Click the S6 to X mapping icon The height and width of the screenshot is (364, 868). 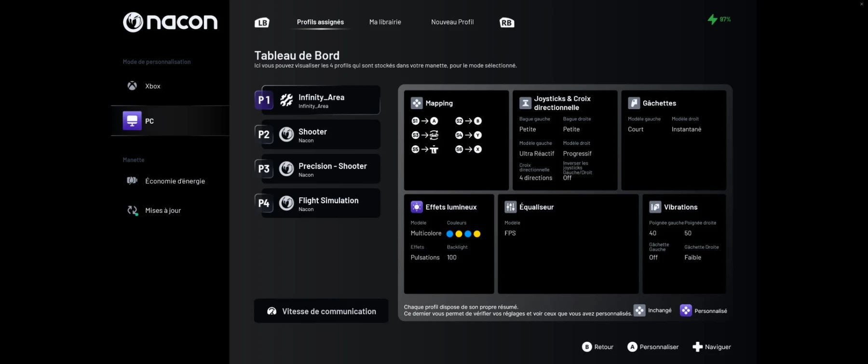pos(469,149)
